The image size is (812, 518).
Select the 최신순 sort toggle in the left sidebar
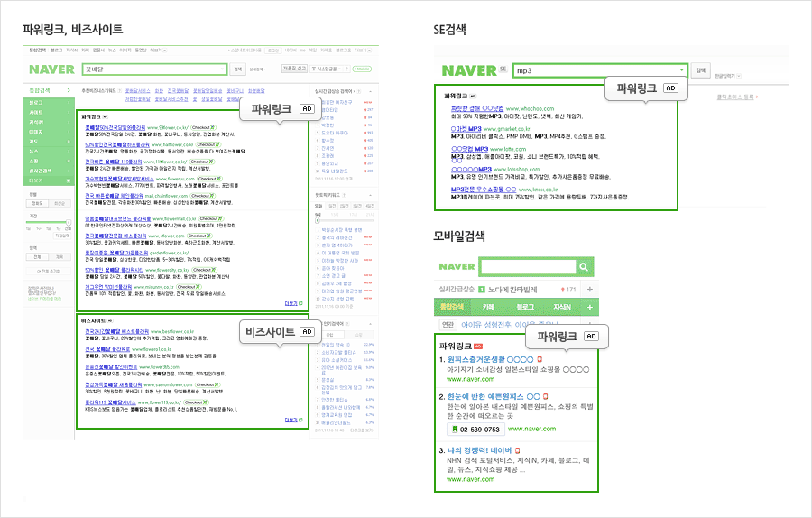59,204
